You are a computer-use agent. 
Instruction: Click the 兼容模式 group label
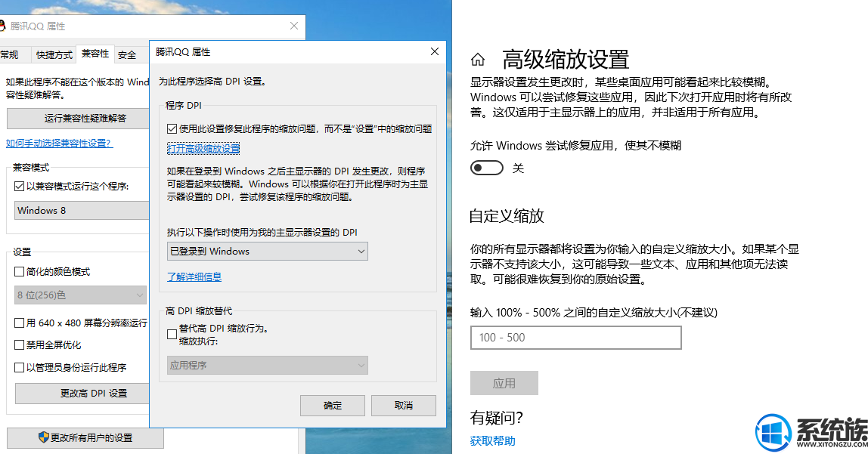[x=31, y=167]
